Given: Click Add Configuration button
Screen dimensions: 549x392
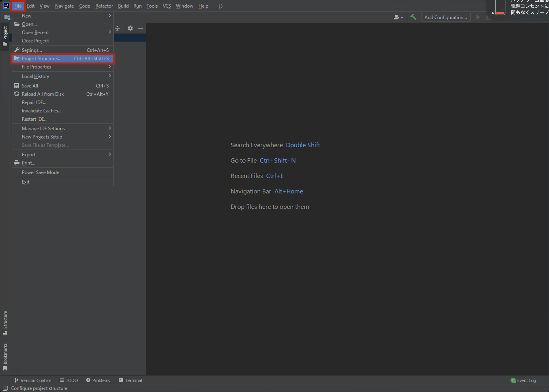Looking at the screenshot, I should [445, 17].
